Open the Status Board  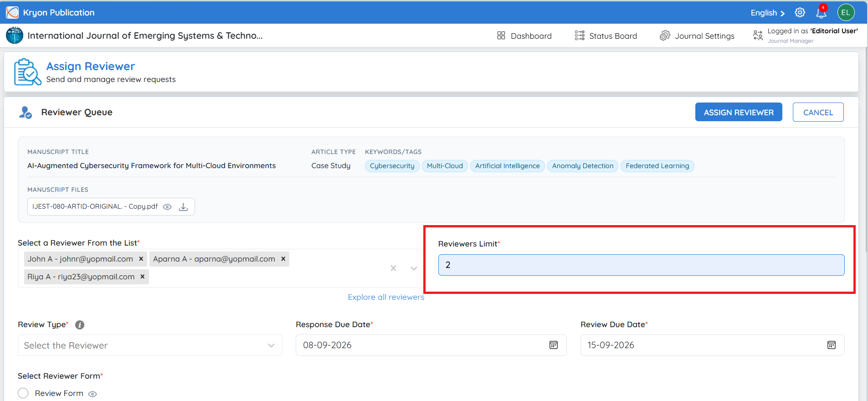coord(606,36)
